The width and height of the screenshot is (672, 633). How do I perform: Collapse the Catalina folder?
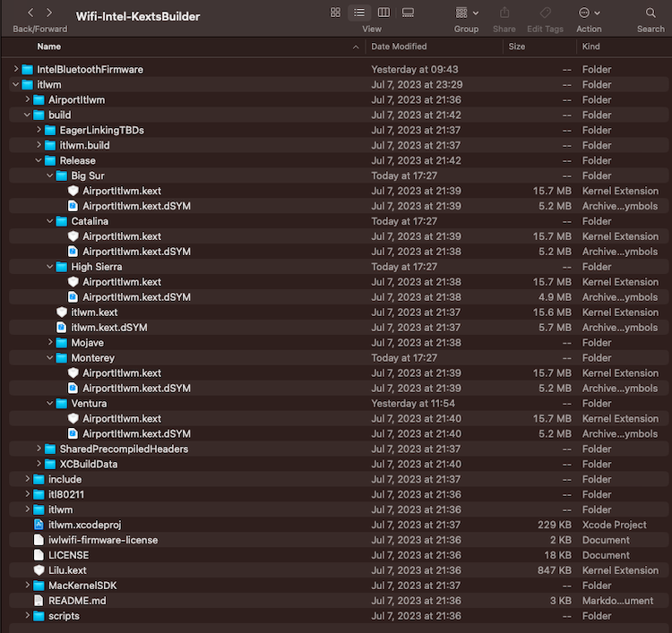click(49, 221)
